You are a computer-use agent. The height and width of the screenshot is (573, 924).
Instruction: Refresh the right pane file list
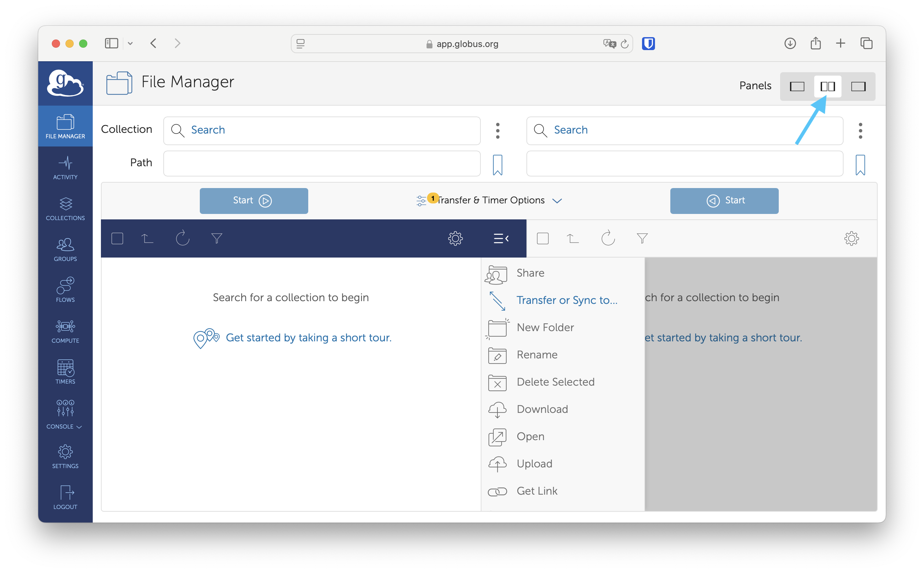[608, 238]
